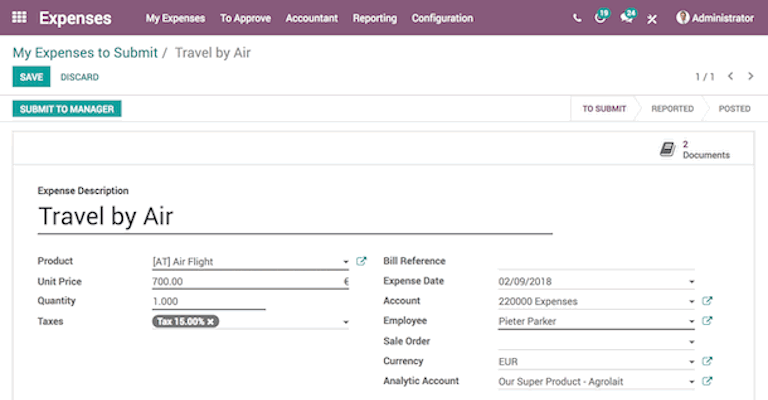Open the Reporting menu
The height and width of the screenshot is (400, 768).
375,18
